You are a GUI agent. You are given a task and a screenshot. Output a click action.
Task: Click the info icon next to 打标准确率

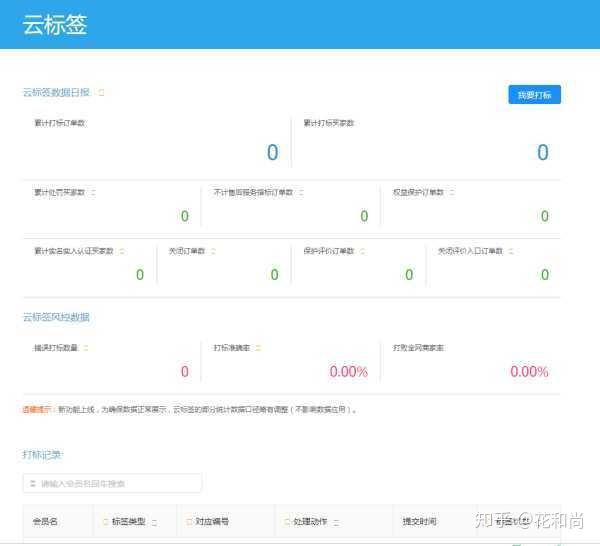tap(258, 348)
